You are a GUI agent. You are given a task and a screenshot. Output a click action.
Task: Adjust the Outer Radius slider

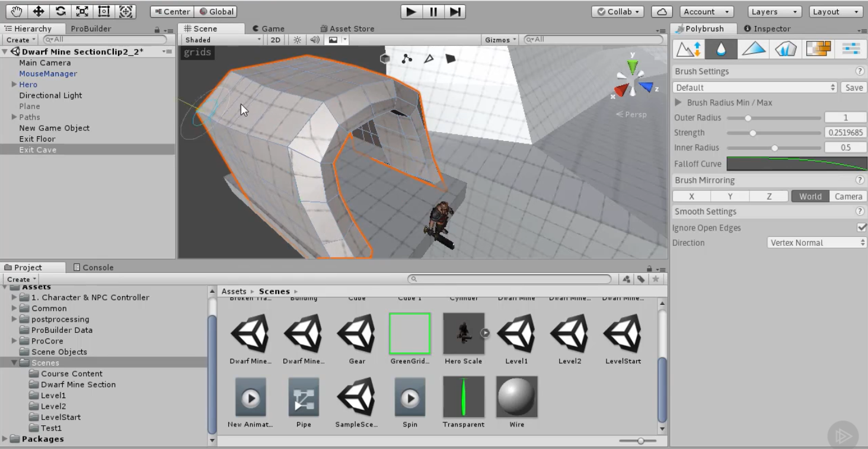(x=774, y=118)
